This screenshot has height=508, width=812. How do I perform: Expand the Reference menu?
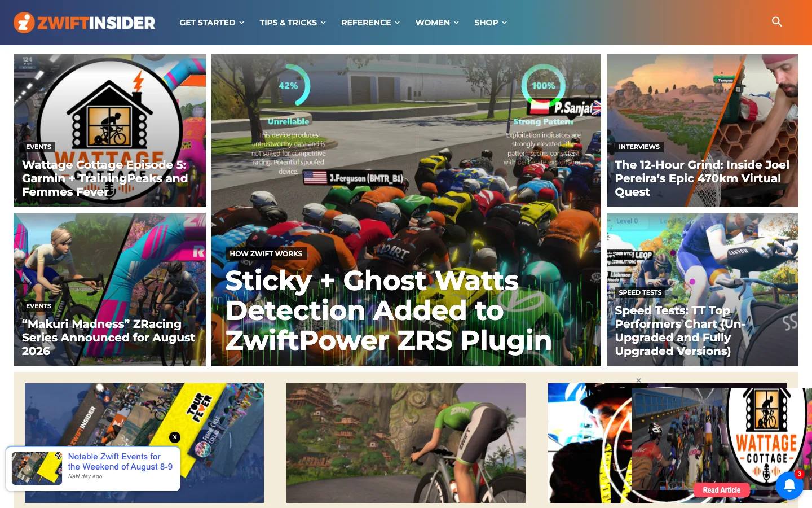[x=370, y=23]
